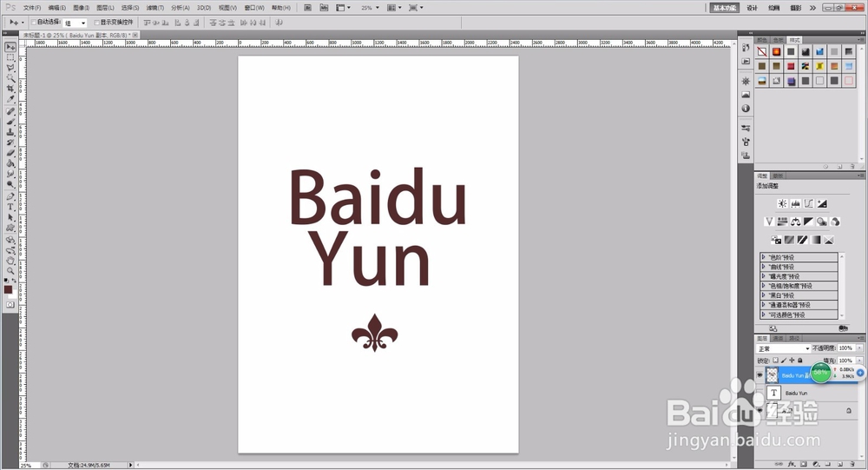This screenshot has width=868, height=470.
Task: Switch to the 样式 styles tab
Action: click(x=795, y=40)
